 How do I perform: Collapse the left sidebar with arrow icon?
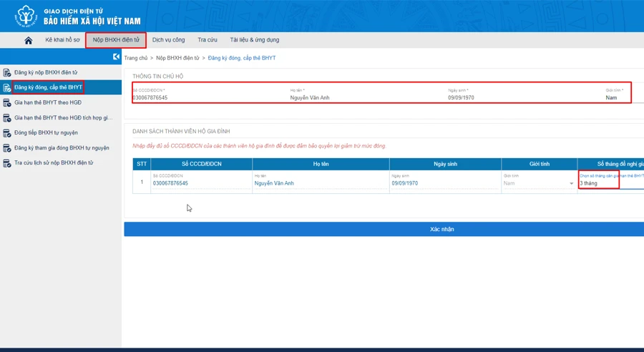(117, 57)
